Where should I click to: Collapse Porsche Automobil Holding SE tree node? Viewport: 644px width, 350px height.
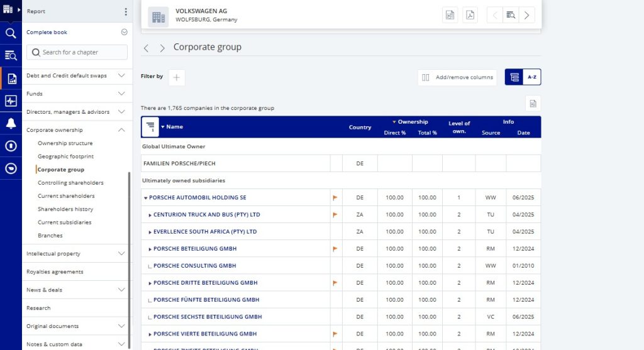pyautogui.click(x=145, y=198)
